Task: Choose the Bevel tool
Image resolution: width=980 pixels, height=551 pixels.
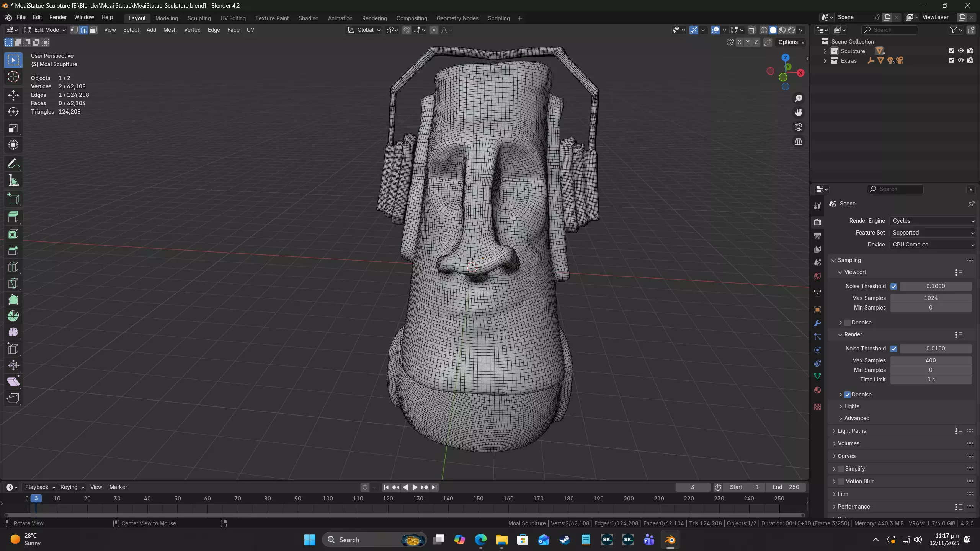Action: [13, 250]
